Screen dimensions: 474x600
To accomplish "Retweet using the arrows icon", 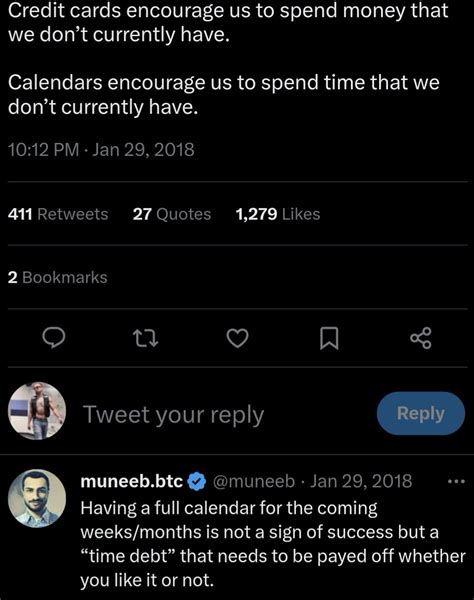I will point(145,338).
